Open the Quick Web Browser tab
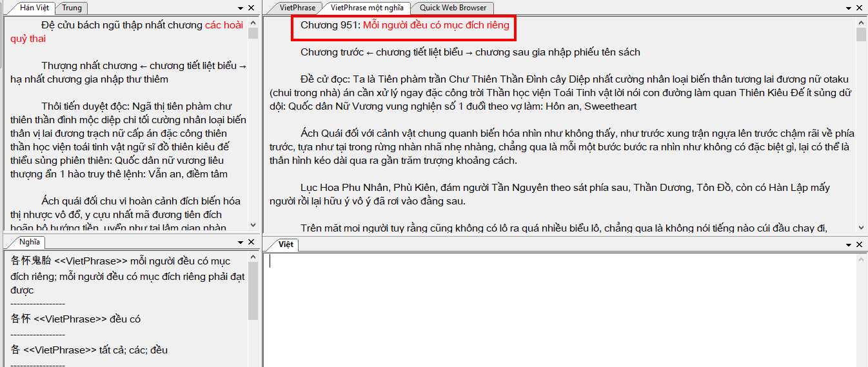868x367 pixels. [453, 8]
